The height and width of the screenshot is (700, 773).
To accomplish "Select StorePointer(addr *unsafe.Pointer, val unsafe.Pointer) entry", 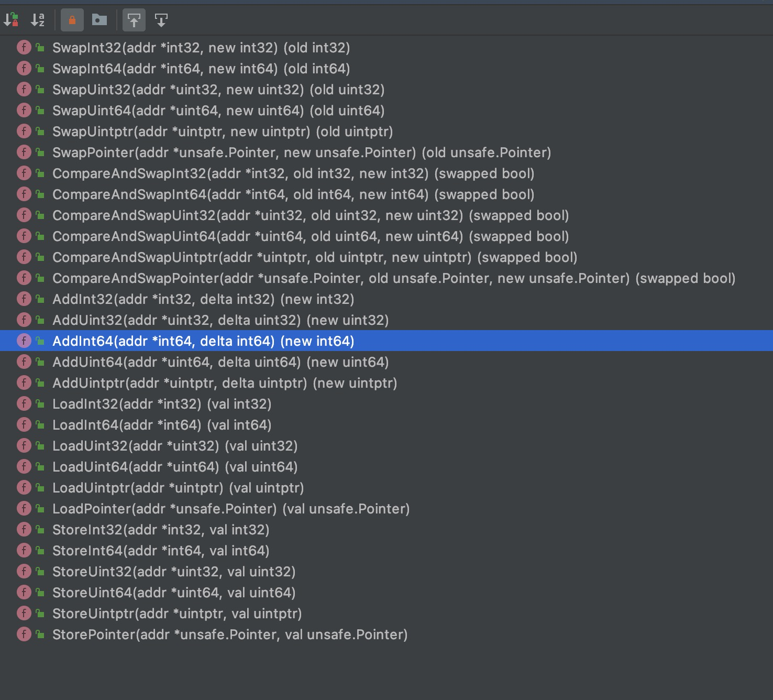I will pos(230,635).
